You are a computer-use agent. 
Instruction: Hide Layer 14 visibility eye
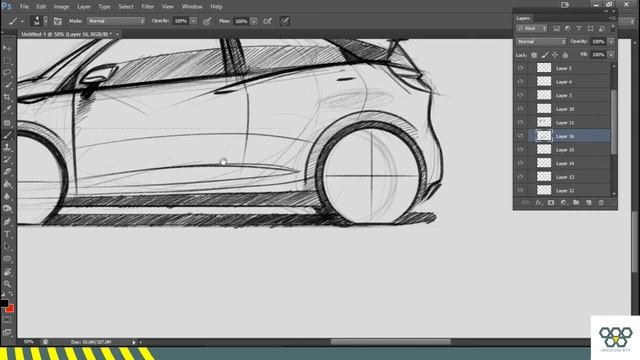tap(520, 163)
